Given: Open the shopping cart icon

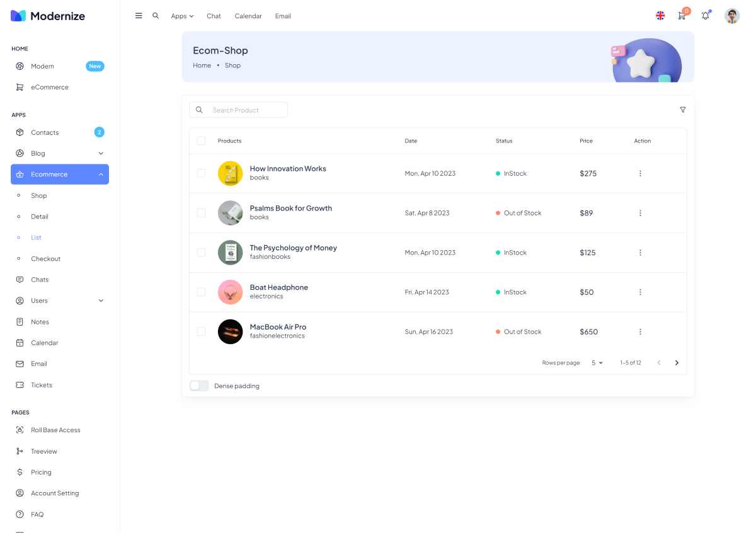Looking at the screenshot, I should [682, 16].
